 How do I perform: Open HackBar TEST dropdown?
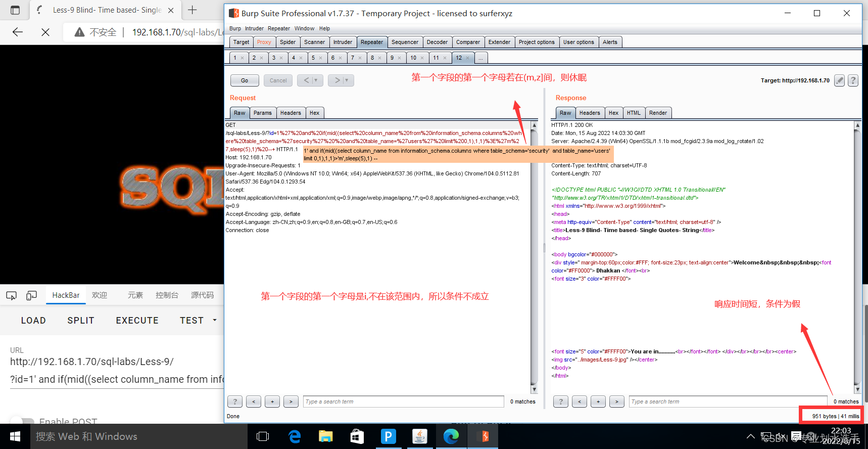[x=198, y=321]
